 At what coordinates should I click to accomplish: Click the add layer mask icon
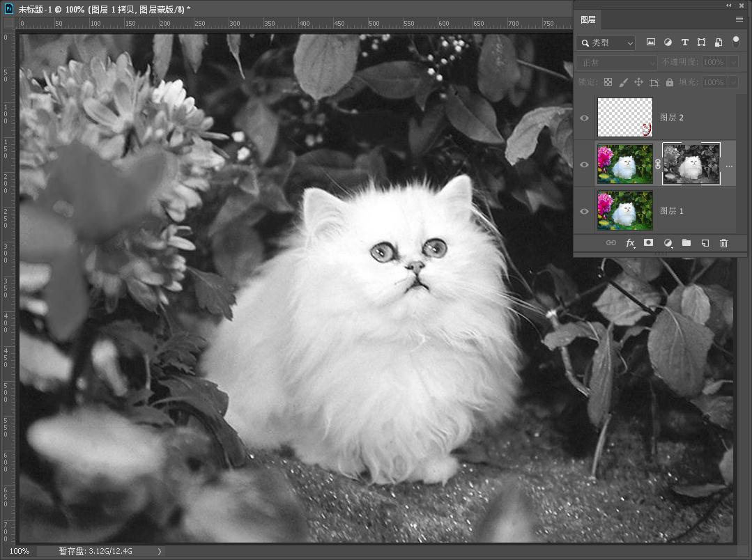point(648,243)
